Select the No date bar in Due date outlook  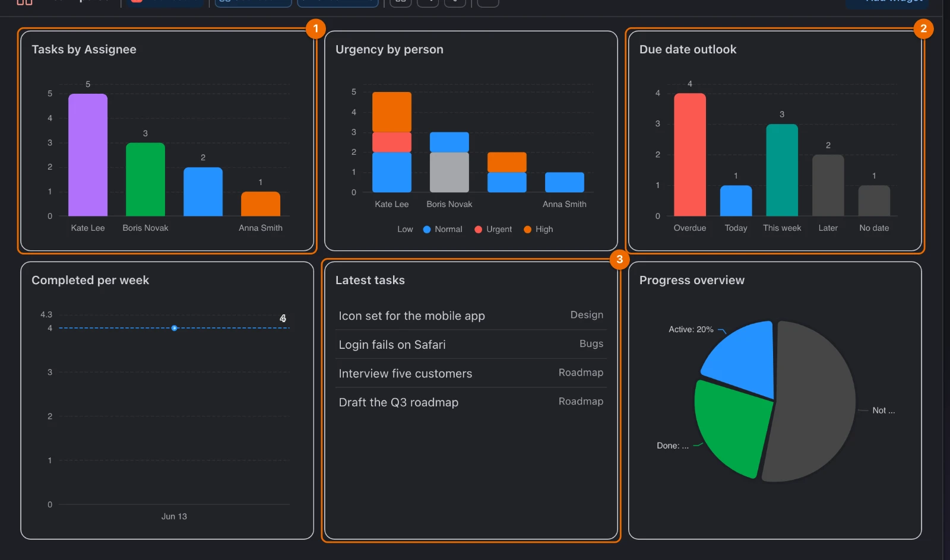874,201
